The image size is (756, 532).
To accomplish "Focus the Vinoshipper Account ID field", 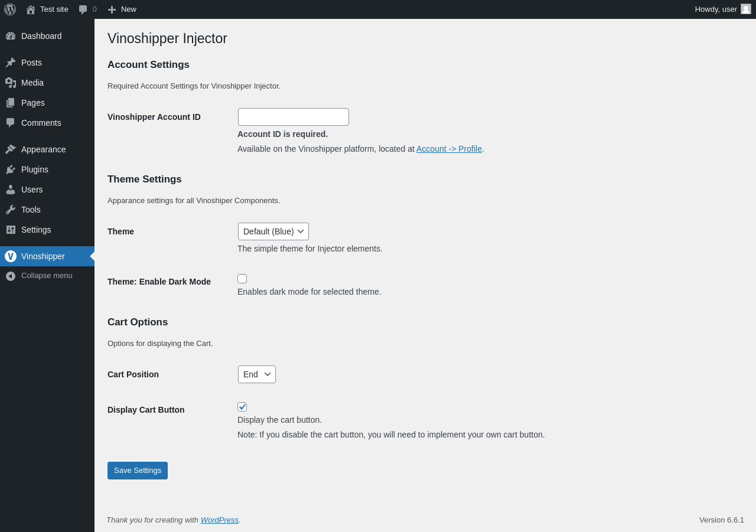I will pyautogui.click(x=294, y=117).
